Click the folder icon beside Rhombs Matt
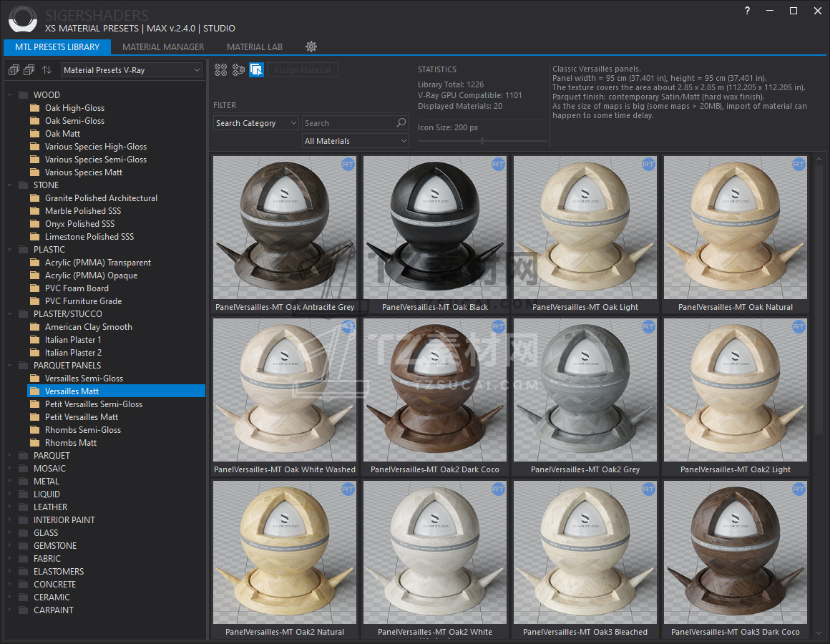 (x=35, y=443)
